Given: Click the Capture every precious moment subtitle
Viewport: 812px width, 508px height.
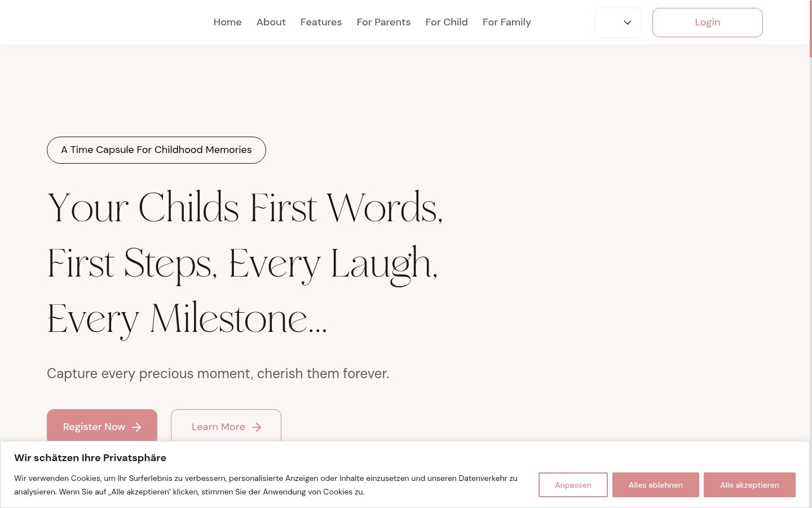Looking at the screenshot, I should (218, 374).
